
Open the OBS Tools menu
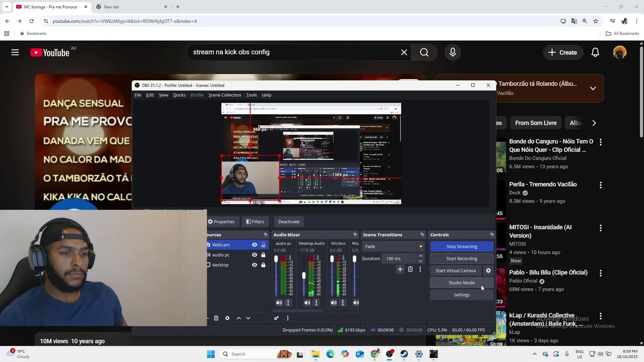(x=252, y=95)
